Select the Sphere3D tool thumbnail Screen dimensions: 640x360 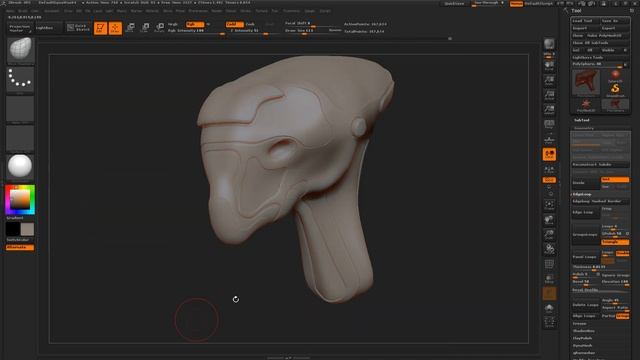coord(615,76)
